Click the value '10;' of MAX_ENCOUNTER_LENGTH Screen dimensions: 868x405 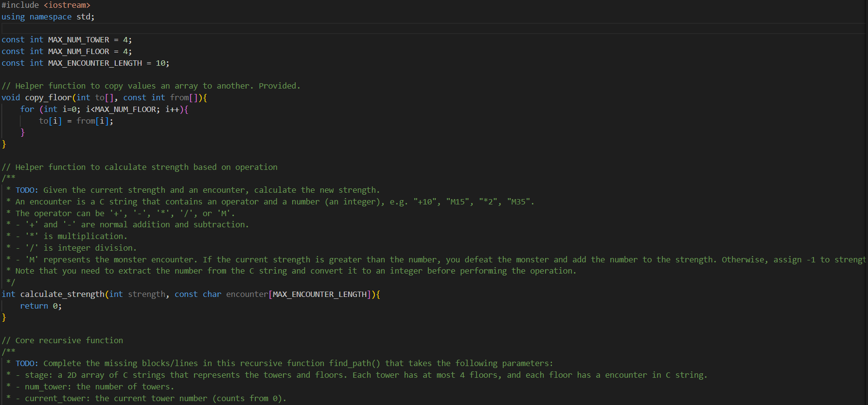pyautogui.click(x=162, y=63)
